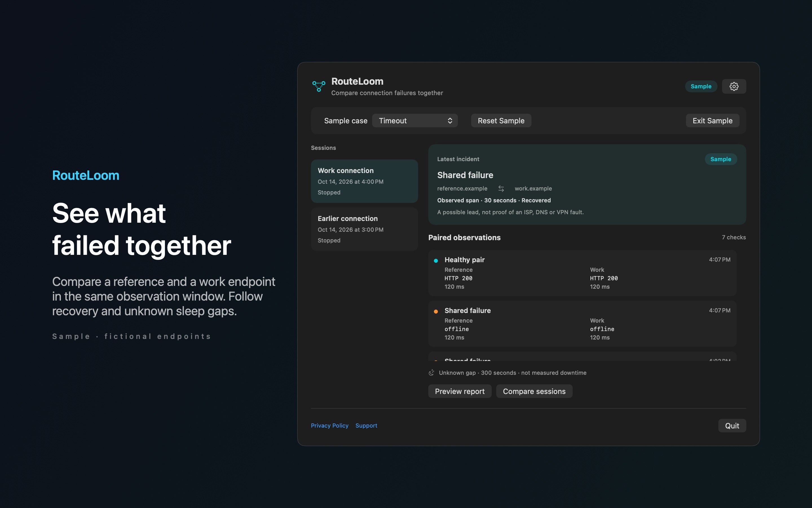The image size is (812, 508).
Task: Click the Sample badge on Latest incident
Action: (721, 159)
